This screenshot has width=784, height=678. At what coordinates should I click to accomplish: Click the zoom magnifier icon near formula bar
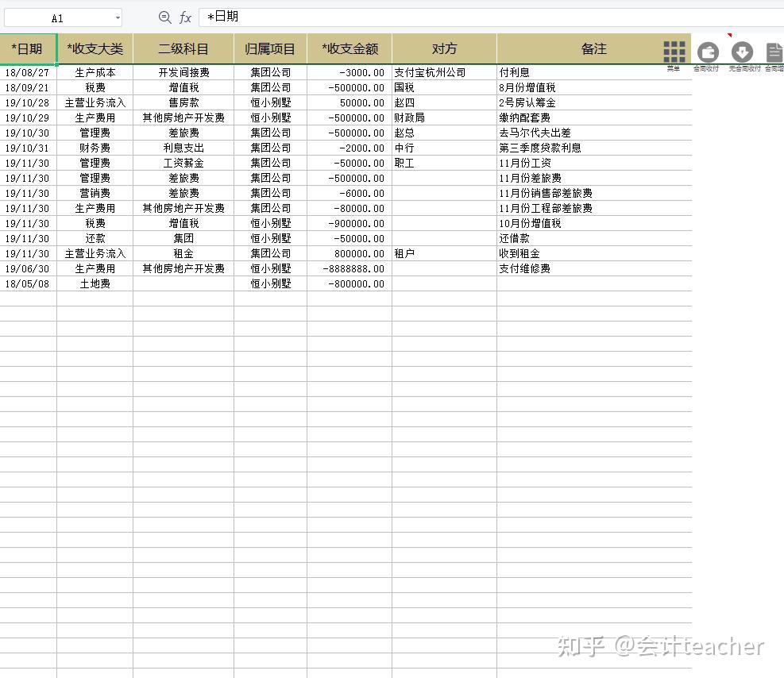pos(164,17)
